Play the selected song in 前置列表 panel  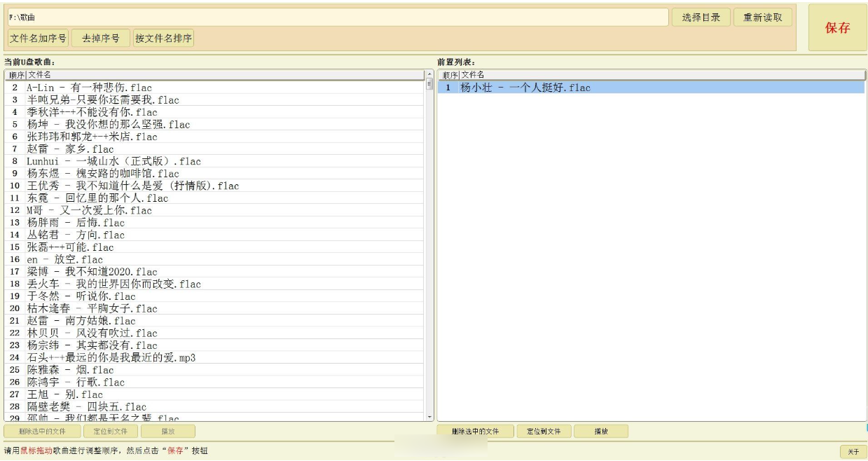coord(600,432)
